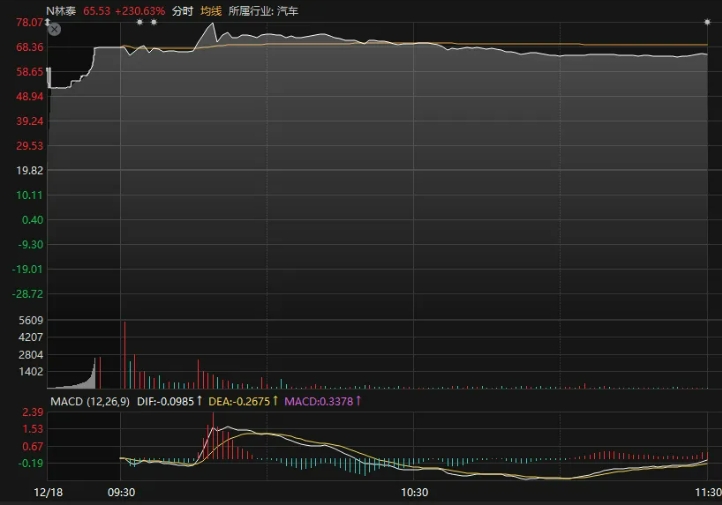Click the up arrow after the MACD value
This screenshot has width=722, height=505.
tap(358, 401)
